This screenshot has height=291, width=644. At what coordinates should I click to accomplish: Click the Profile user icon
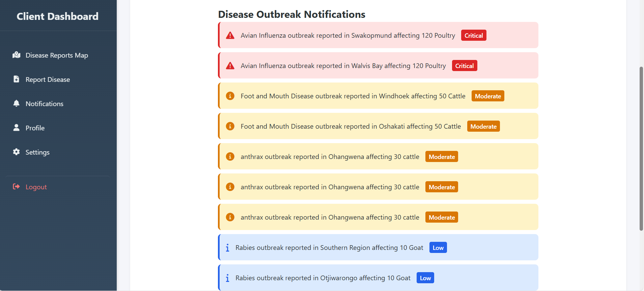tap(16, 128)
